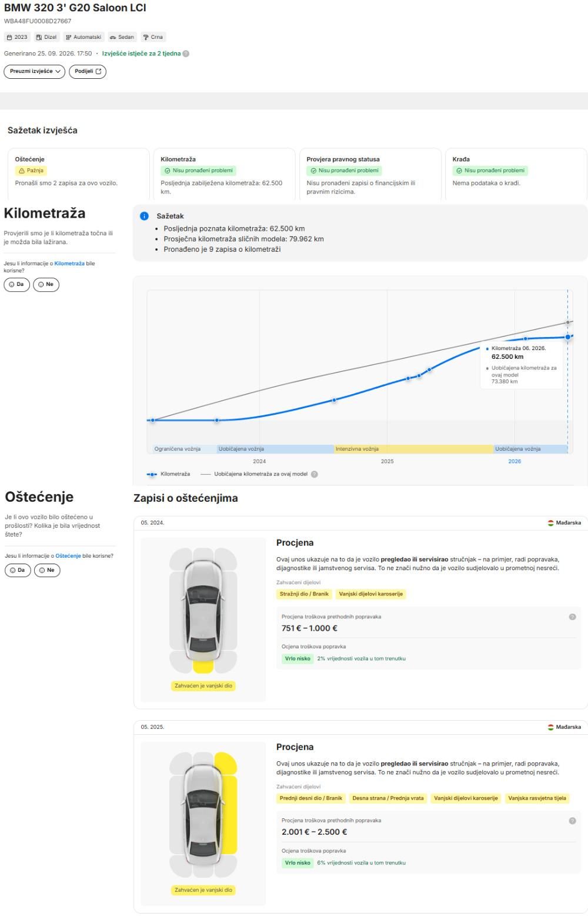Click the Vrlo nisko badge beside 6% vrijednosti

pos(298,863)
